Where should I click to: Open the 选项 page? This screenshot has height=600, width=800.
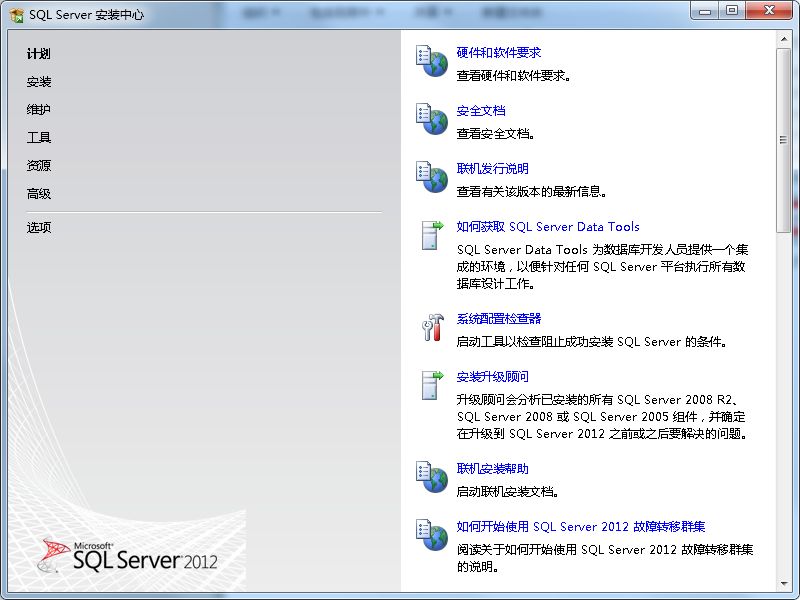click(39, 227)
